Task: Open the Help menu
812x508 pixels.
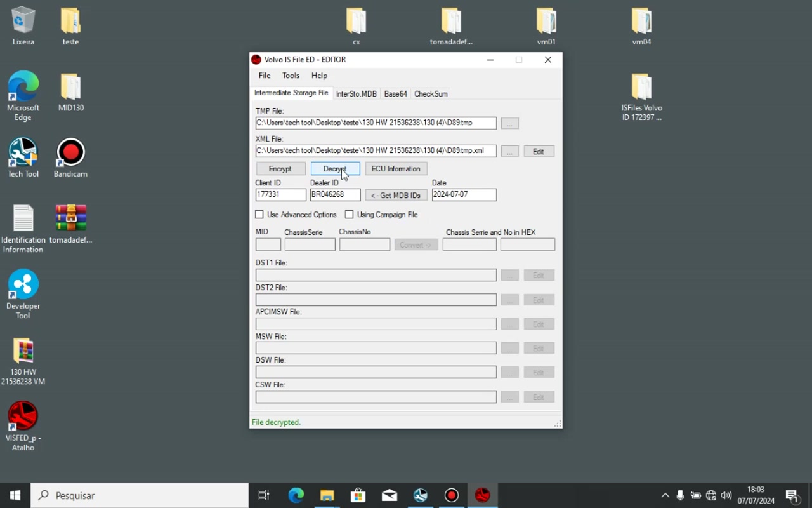Action: click(319, 76)
